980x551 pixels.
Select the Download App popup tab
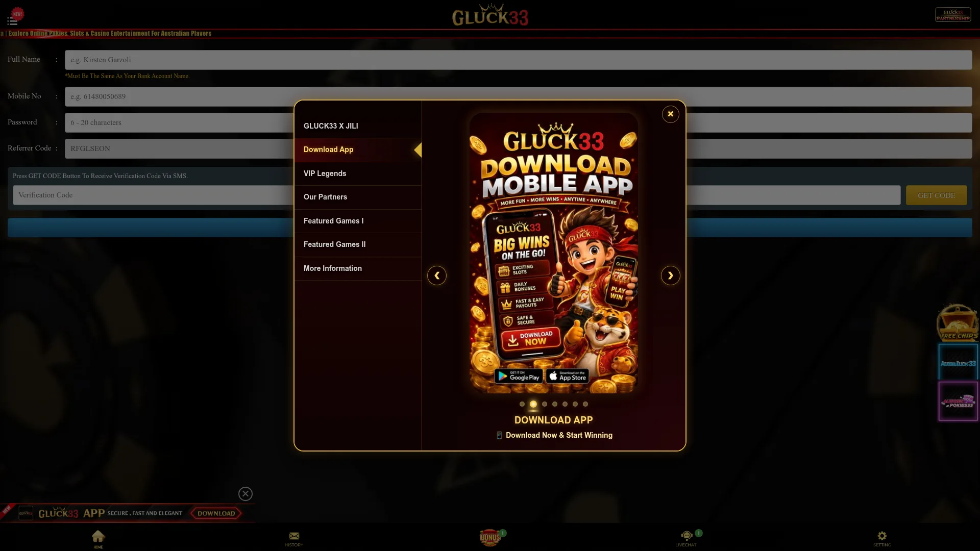(358, 149)
